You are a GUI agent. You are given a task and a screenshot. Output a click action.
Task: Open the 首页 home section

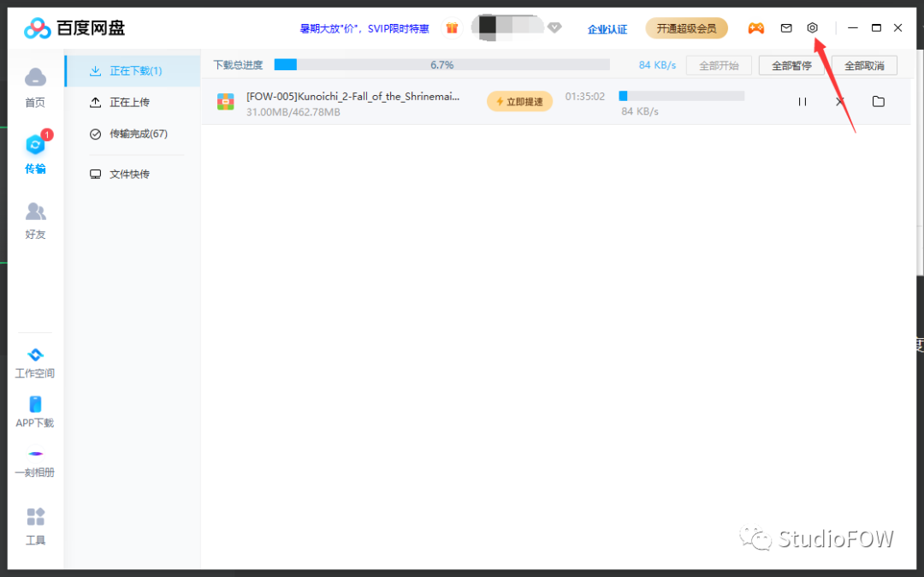35,87
